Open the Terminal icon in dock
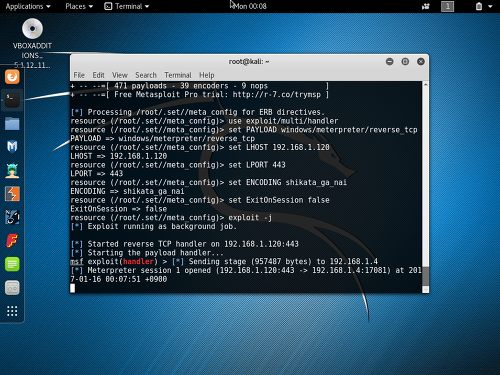500x375 pixels. point(12,100)
